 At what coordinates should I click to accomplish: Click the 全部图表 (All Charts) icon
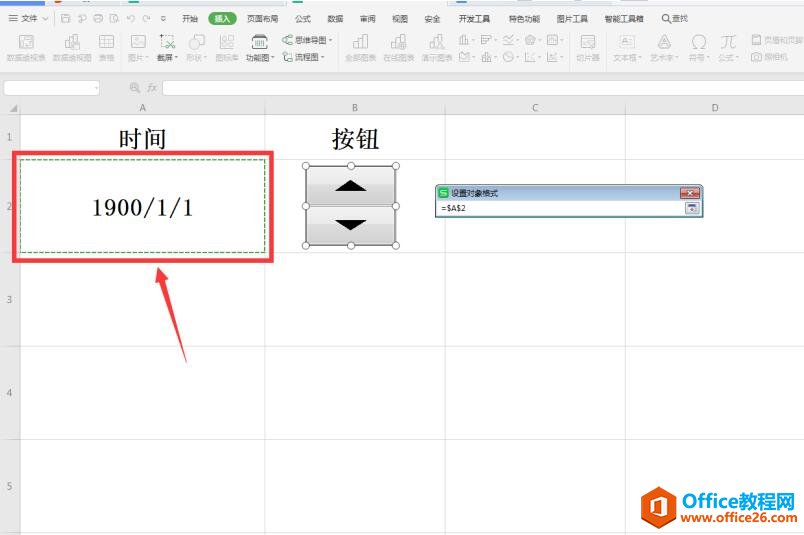360,46
